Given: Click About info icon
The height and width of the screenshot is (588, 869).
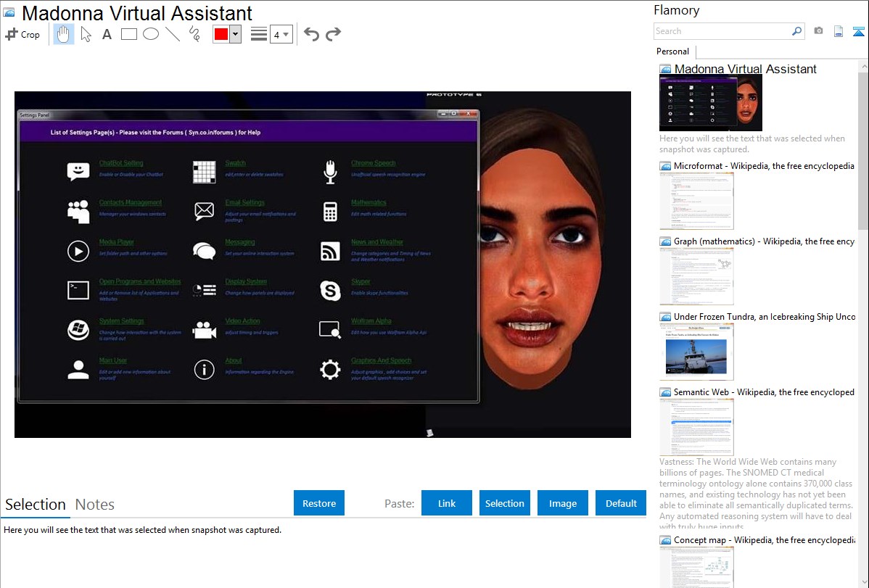Looking at the screenshot, I should pyautogui.click(x=204, y=370).
